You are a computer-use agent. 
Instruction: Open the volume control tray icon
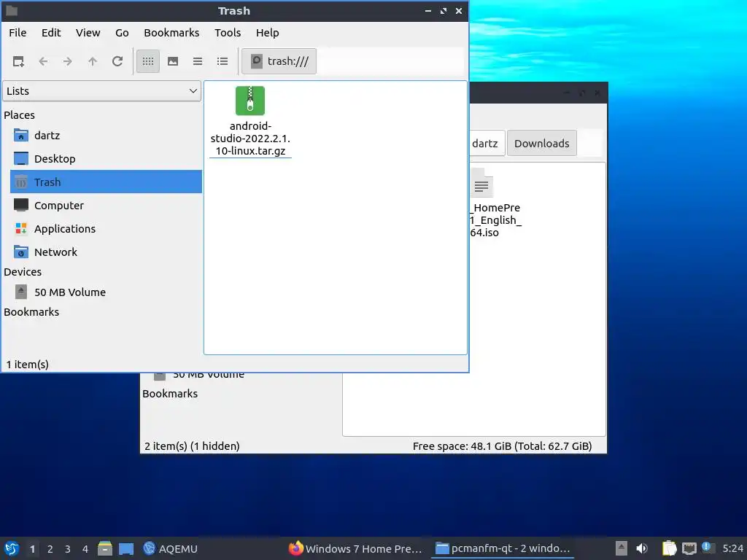pyautogui.click(x=642, y=548)
